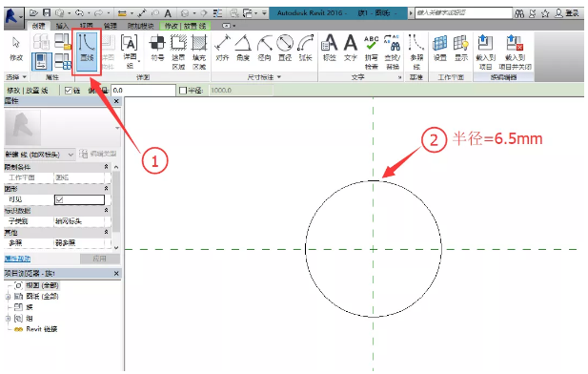Close the Project Browser panel

click(116, 274)
